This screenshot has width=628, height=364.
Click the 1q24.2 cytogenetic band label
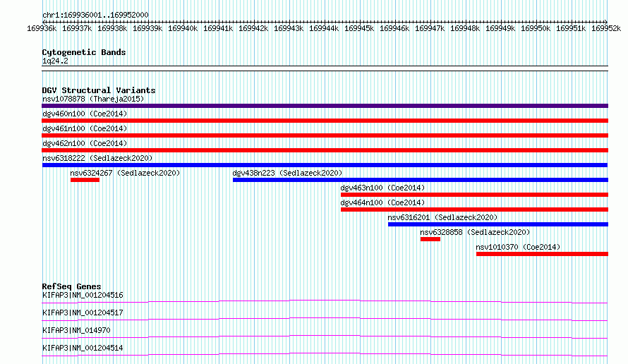click(55, 61)
